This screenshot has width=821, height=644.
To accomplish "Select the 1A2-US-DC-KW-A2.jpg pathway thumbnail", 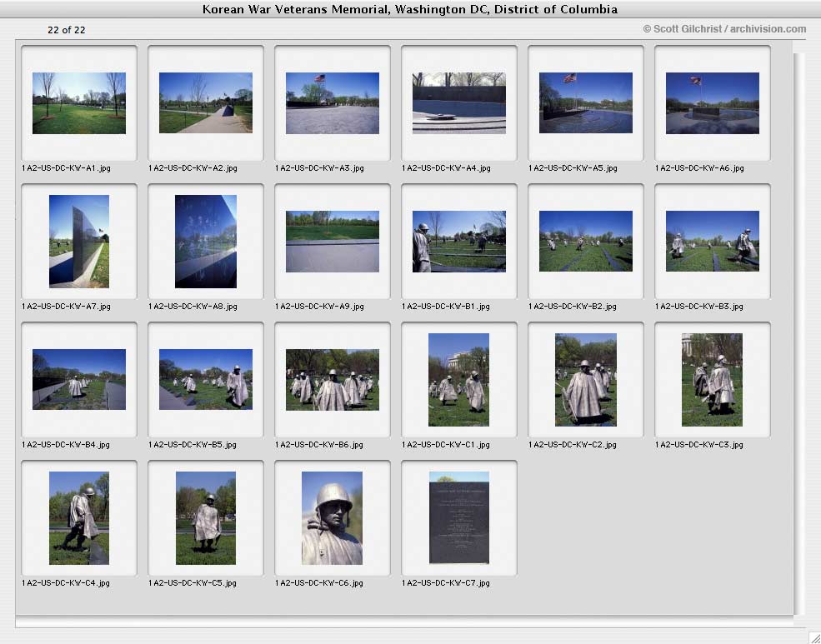I will click(x=206, y=103).
